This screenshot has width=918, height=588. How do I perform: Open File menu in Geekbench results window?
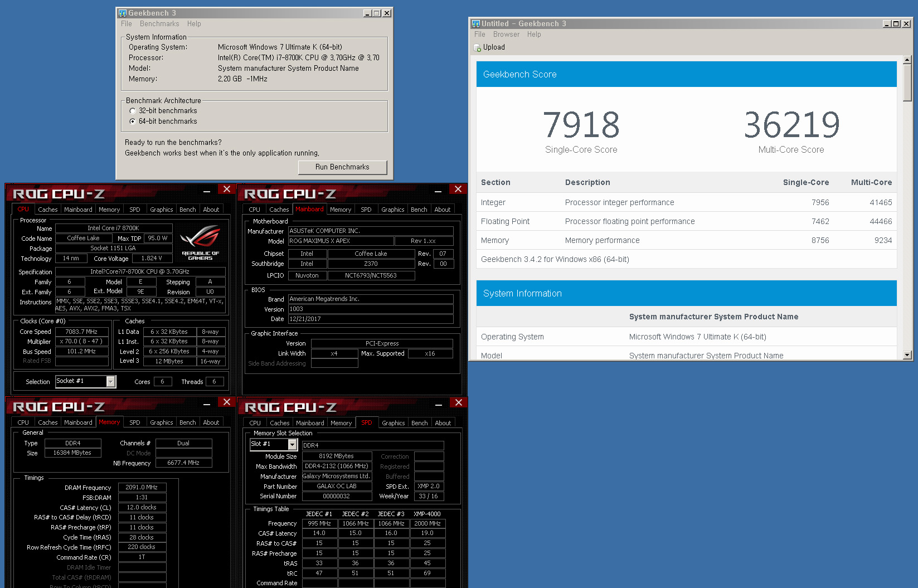480,35
